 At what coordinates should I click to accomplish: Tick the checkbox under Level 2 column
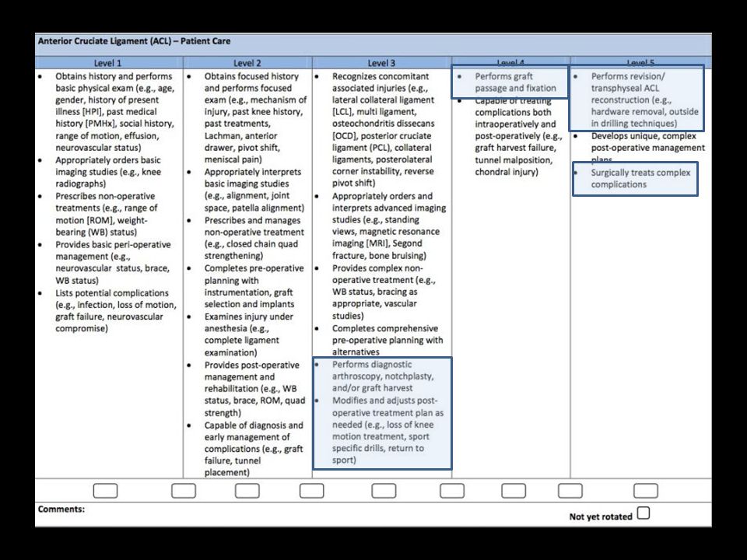click(x=247, y=491)
